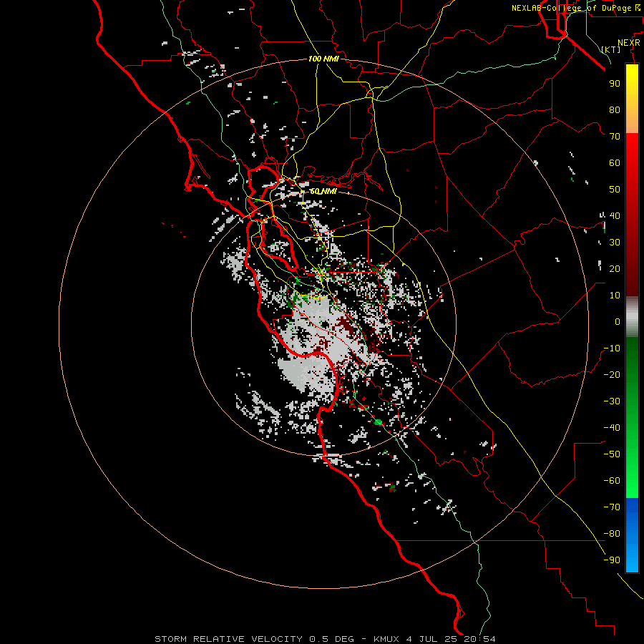Click the 0 value on velocity scale
Screen dimensions: 644x644
click(618, 321)
